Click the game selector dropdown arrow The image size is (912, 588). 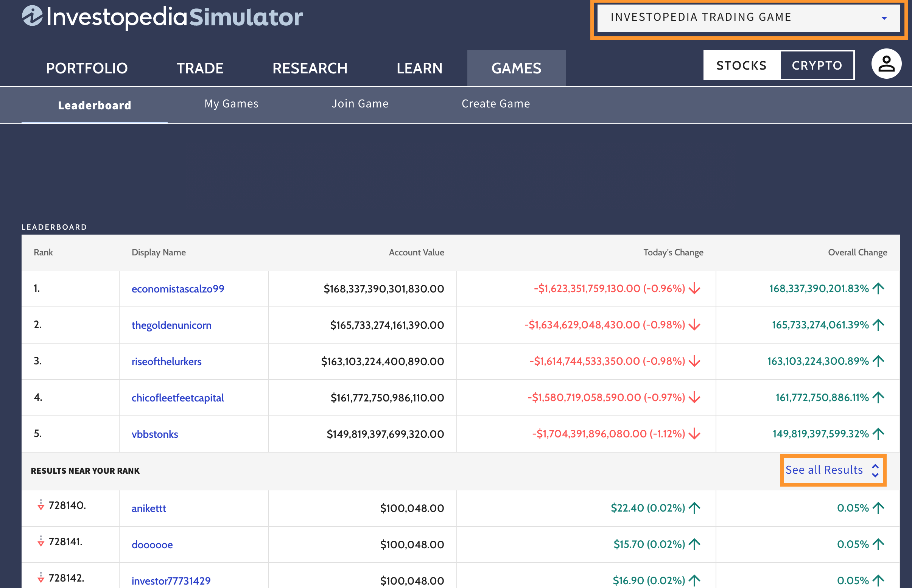[x=884, y=18]
